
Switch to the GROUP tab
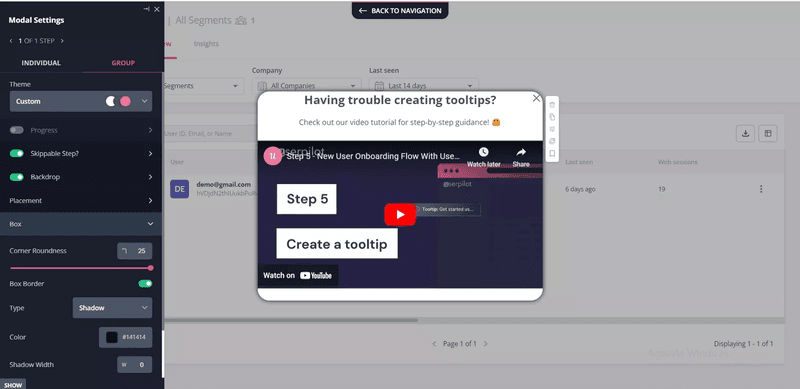[123, 63]
